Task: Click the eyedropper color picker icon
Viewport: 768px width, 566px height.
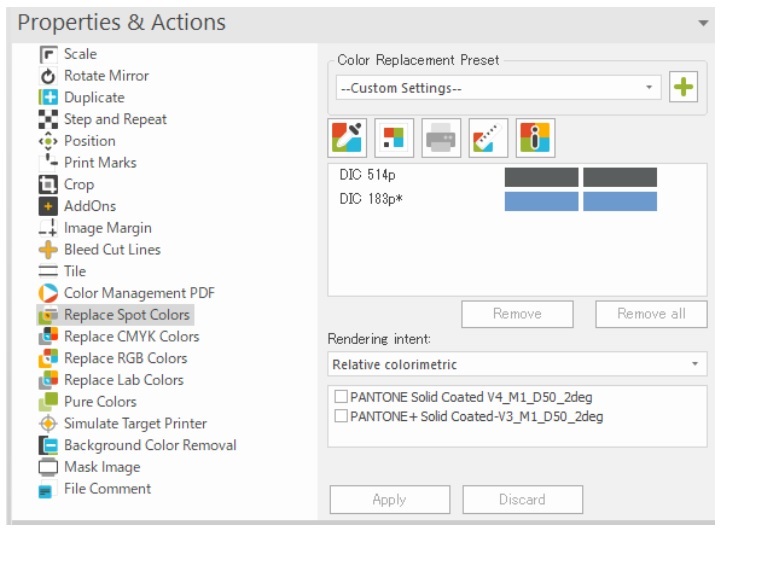Action: coord(347,138)
